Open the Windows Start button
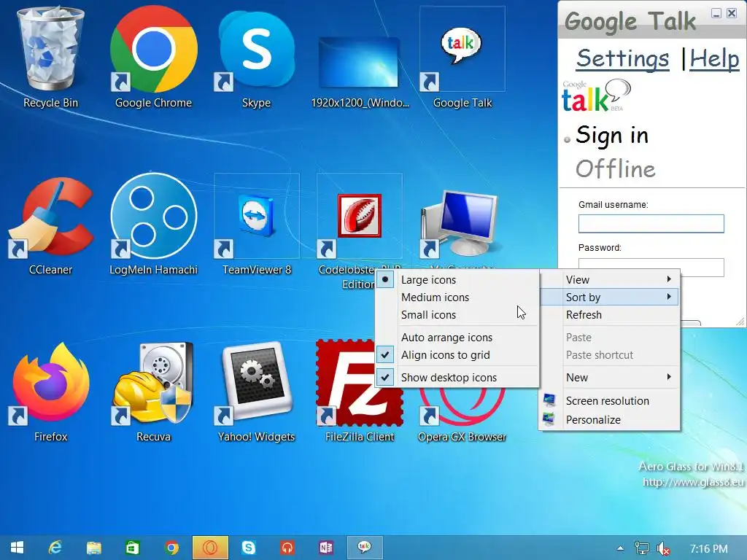 [x=18, y=548]
